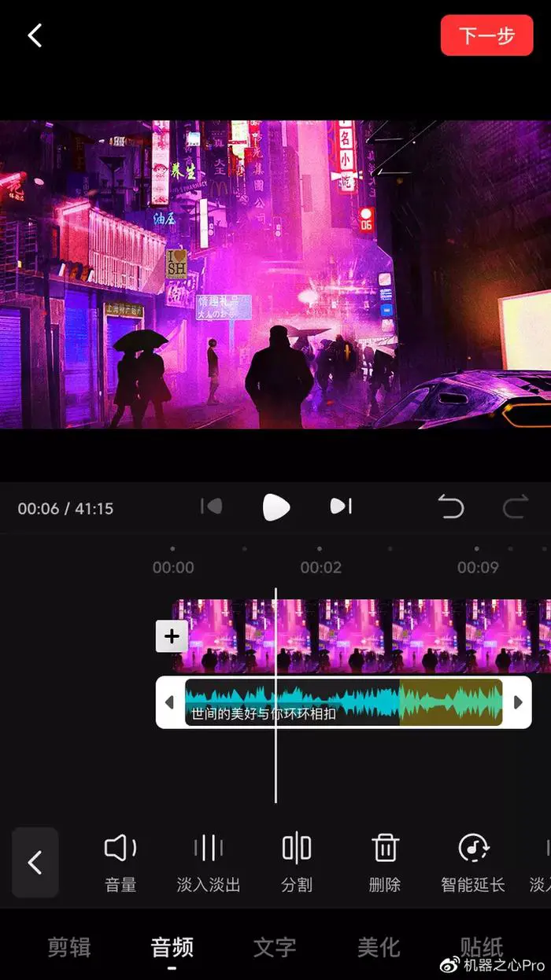551x980 pixels.
Task: Collapse the audio toolbar with the back chevron
Action: pos(35,863)
